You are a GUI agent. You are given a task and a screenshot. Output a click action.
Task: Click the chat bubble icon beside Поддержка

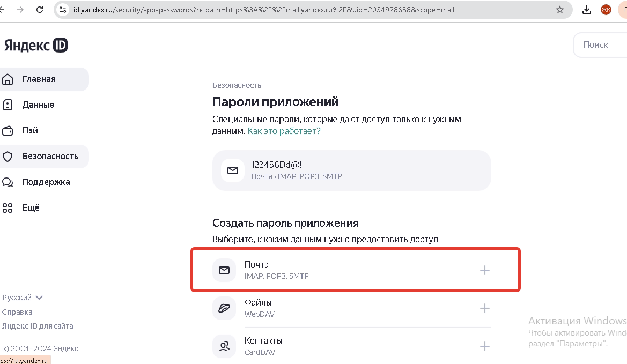tap(8, 182)
